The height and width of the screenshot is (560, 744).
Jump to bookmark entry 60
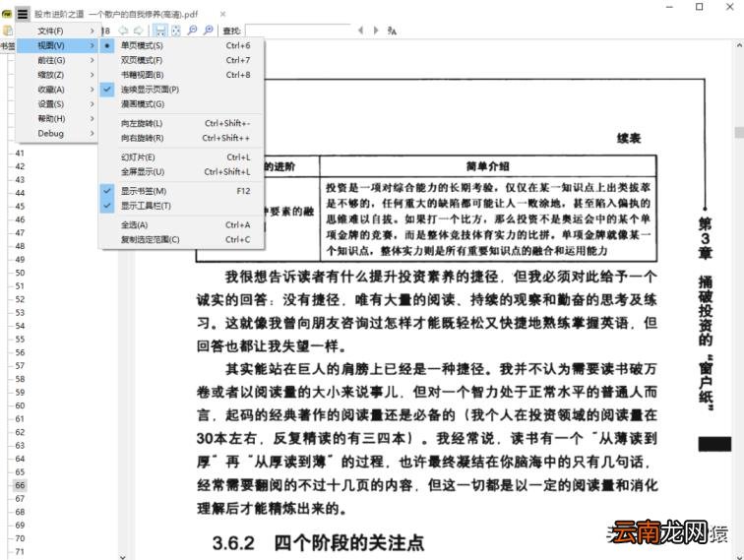(x=20, y=405)
